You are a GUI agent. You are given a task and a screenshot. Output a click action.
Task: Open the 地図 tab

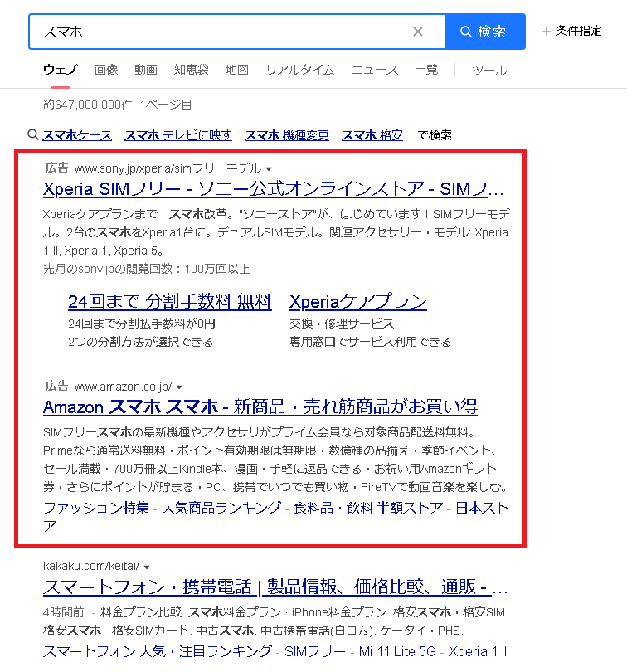point(237,70)
